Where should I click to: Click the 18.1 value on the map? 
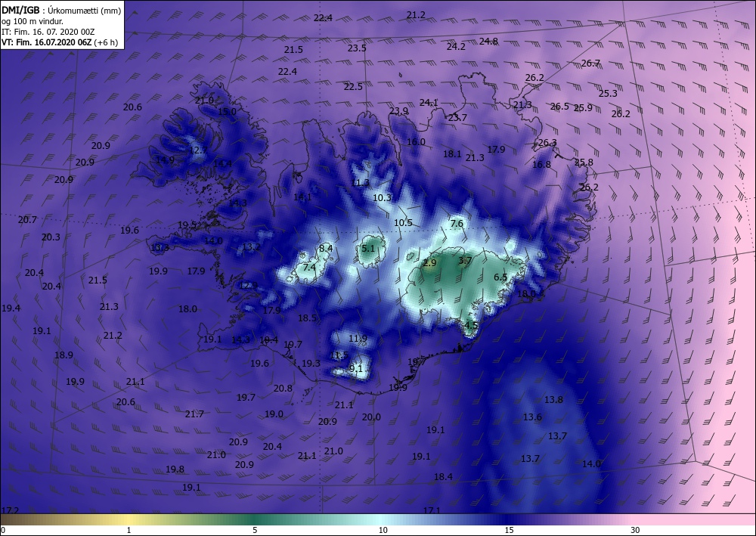[x=452, y=153]
